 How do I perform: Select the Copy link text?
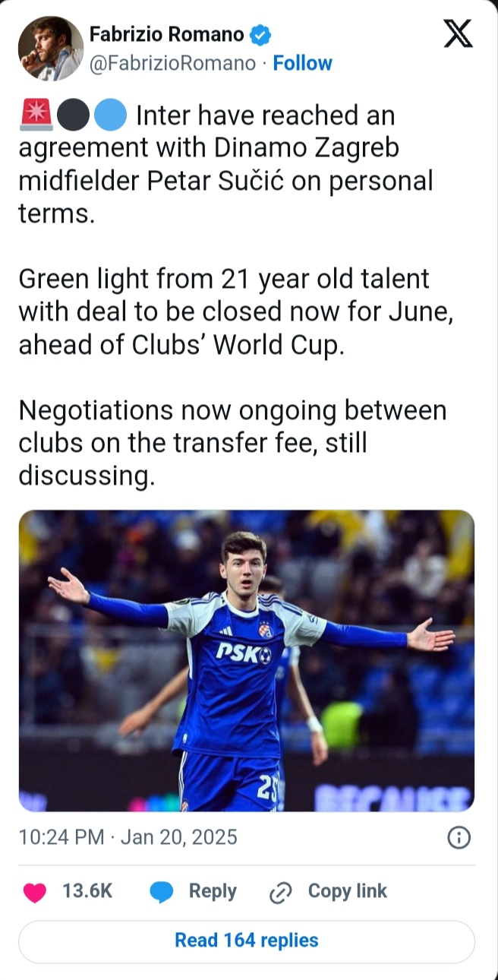347,891
